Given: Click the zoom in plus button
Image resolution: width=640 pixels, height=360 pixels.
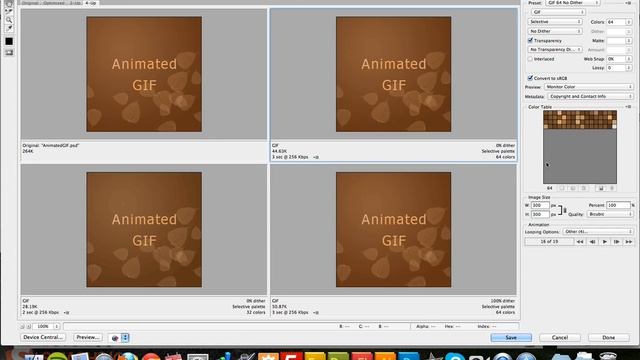Looking at the screenshot, I should click(x=29, y=327).
